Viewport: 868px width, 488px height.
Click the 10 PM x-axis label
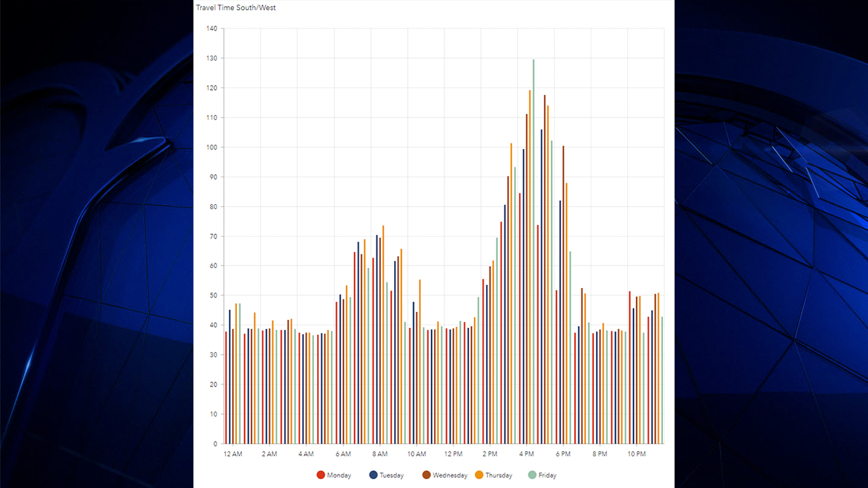coord(637,454)
